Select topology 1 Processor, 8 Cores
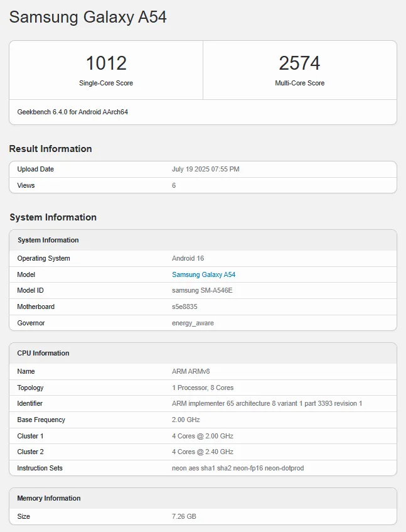The width and height of the screenshot is (406, 532). click(x=203, y=388)
